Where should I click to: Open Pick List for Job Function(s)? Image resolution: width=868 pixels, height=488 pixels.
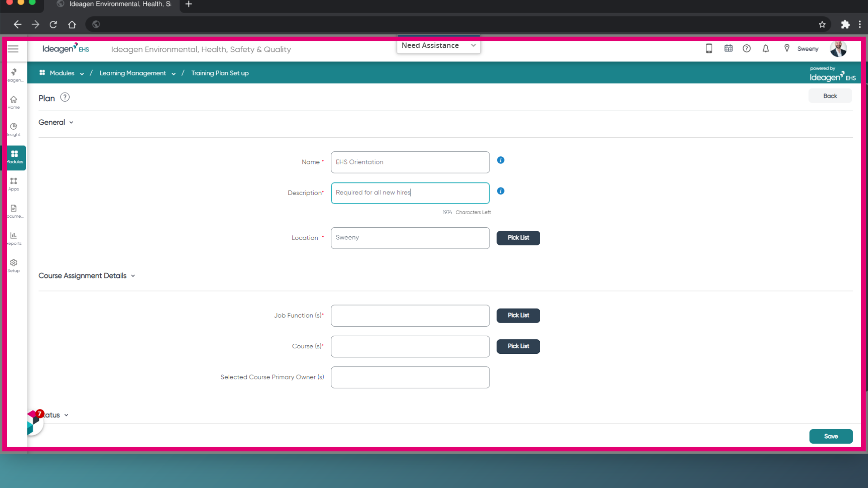pos(518,315)
